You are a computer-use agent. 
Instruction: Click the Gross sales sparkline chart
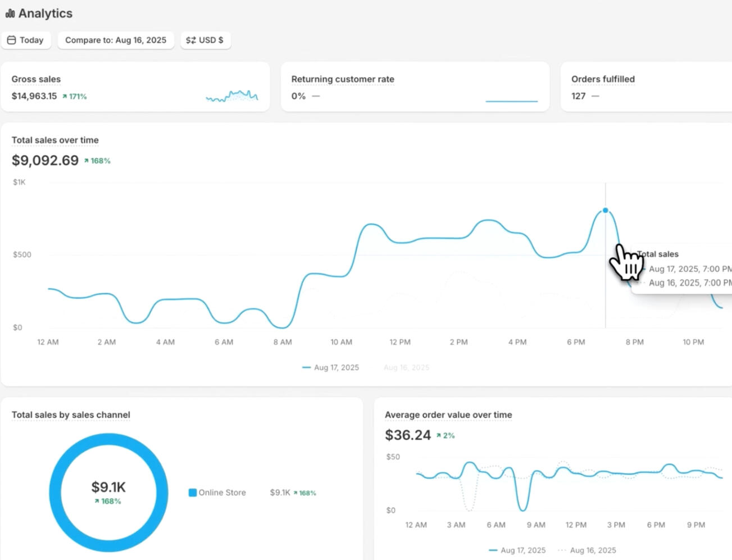pyautogui.click(x=231, y=96)
